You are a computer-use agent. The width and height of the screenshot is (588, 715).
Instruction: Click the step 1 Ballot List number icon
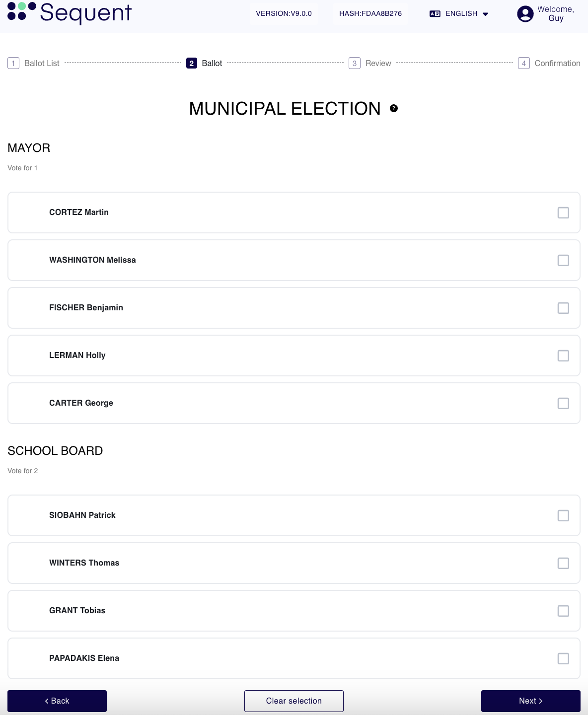(13, 63)
